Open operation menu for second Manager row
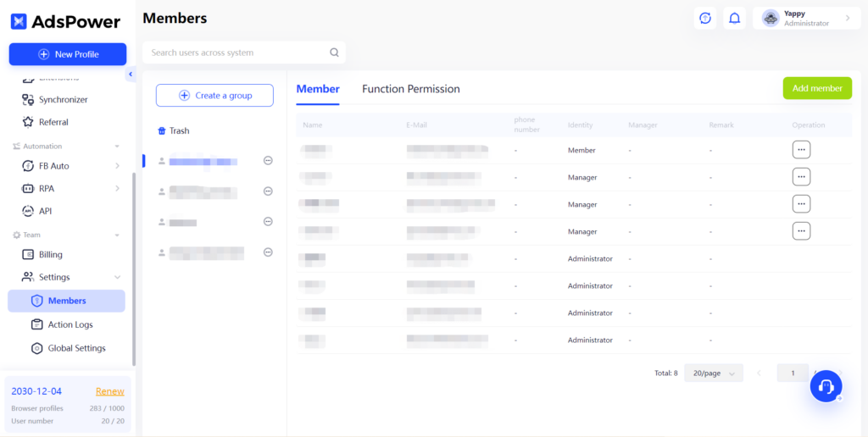Screen dimensions: 868x437 pyautogui.click(x=801, y=203)
